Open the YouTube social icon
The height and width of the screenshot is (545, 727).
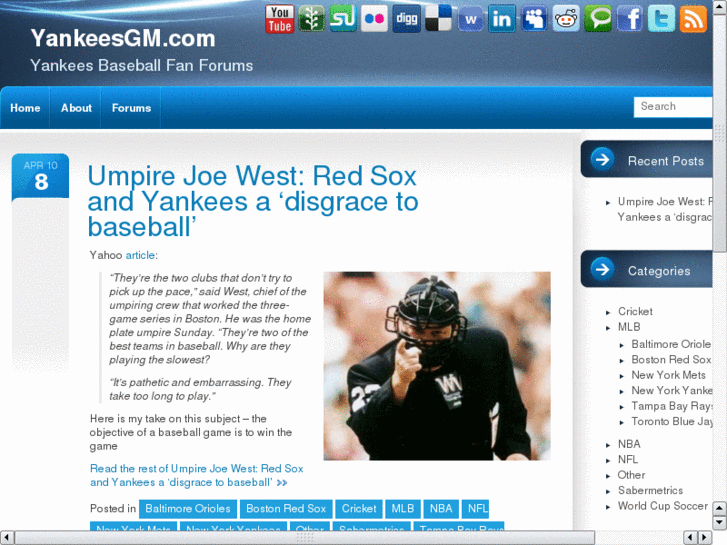(x=280, y=19)
